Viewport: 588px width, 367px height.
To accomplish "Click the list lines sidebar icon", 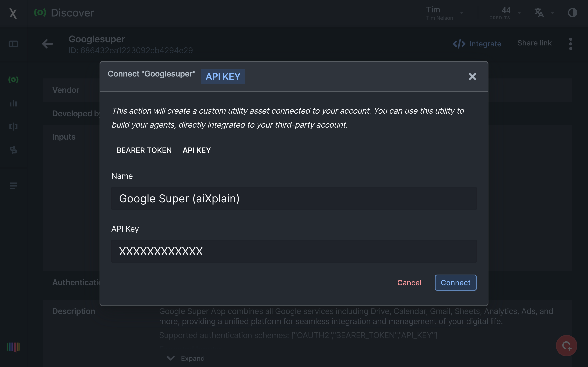I will [x=13, y=186].
